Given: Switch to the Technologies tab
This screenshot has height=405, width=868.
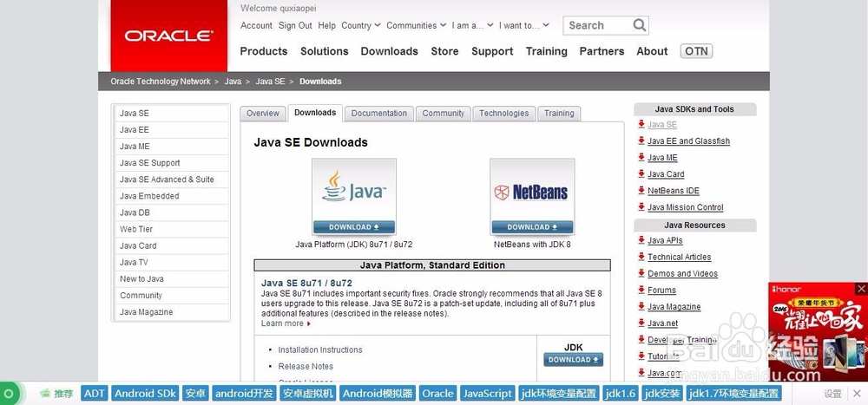Looking at the screenshot, I should point(504,114).
